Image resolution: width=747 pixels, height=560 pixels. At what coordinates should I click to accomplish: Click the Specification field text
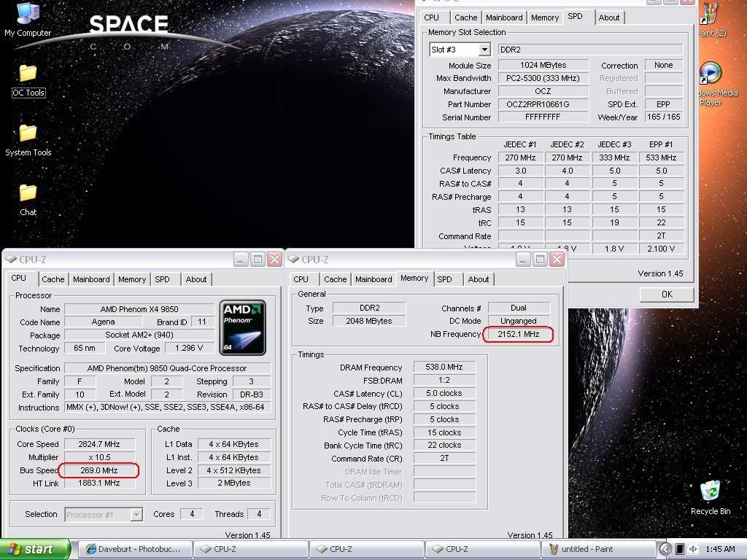pos(167,368)
